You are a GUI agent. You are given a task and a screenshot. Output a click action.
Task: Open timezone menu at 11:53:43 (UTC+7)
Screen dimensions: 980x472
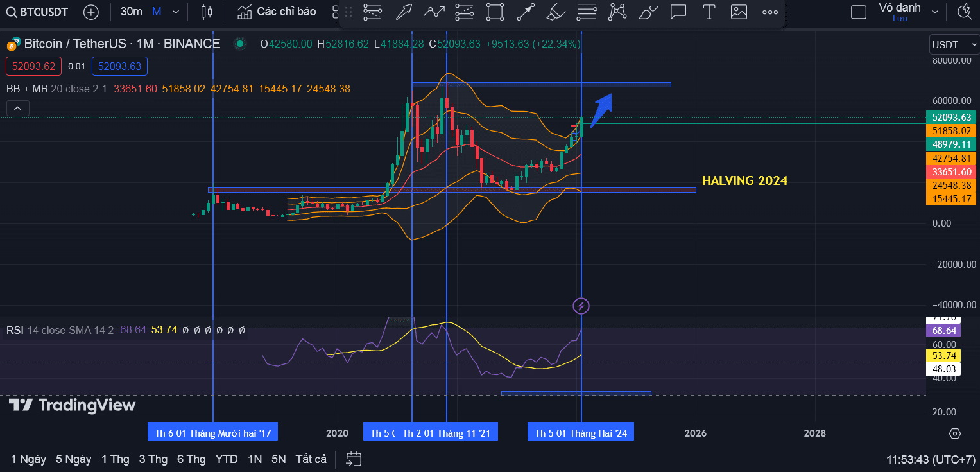click(x=931, y=460)
